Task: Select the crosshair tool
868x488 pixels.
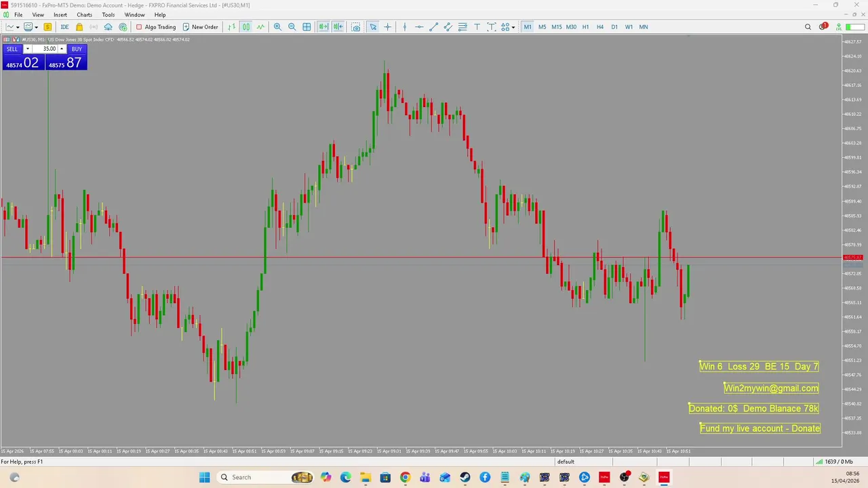Action: click(388, 27)
